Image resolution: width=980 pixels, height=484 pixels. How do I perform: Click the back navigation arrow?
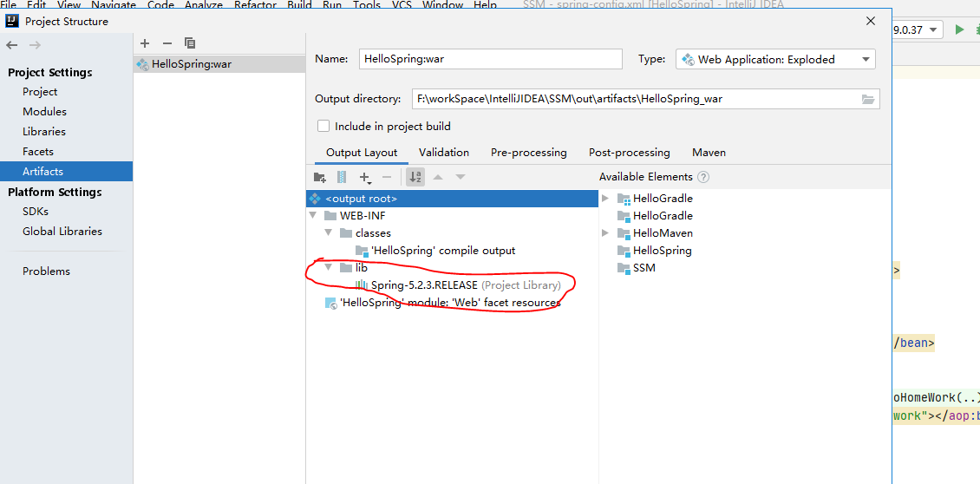point(12,45)
